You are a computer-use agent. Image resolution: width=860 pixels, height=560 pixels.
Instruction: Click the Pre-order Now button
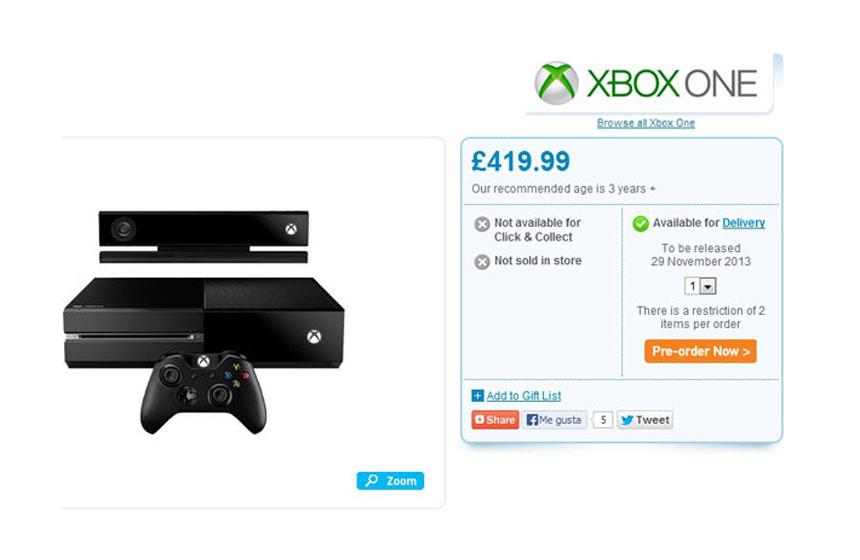tap(700, 352)
